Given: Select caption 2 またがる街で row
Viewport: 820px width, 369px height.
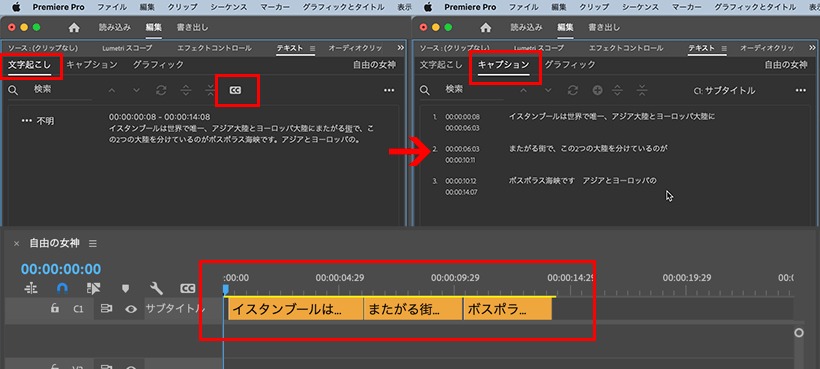Looking at the screenshot, I should click(611, 155).
